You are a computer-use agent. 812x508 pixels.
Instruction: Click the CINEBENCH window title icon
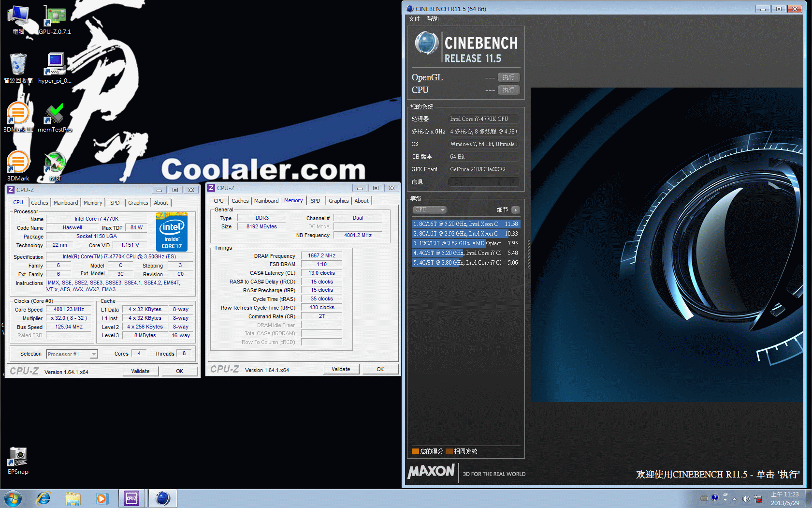coord(410,9)
